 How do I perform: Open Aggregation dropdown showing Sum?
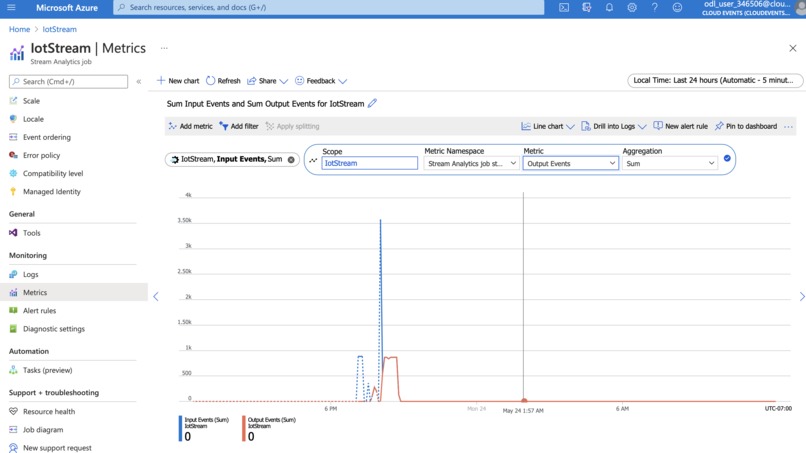[x=669, y=163]
